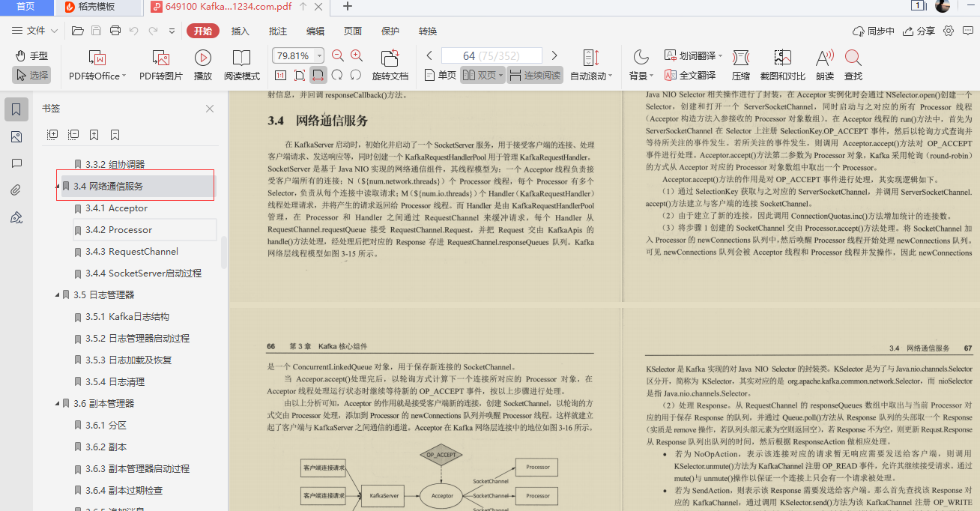Open the 双页 view dropdown arrow

[x=502, y=75]
